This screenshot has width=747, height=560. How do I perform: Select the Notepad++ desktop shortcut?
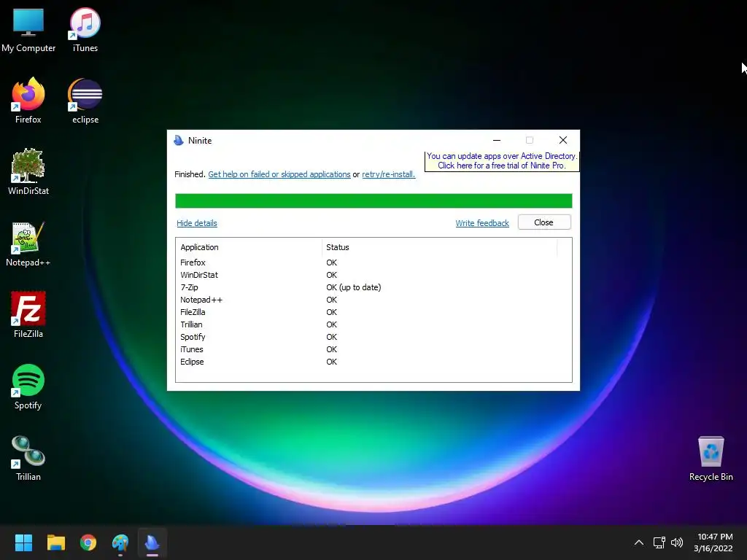tap(28, 244)
